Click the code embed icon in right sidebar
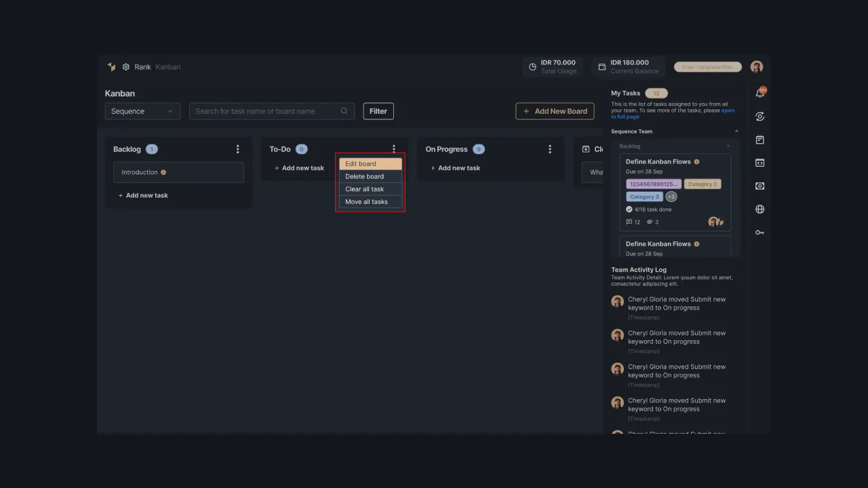The width and height of the screenshot is (868, 488). pos(759,163)
